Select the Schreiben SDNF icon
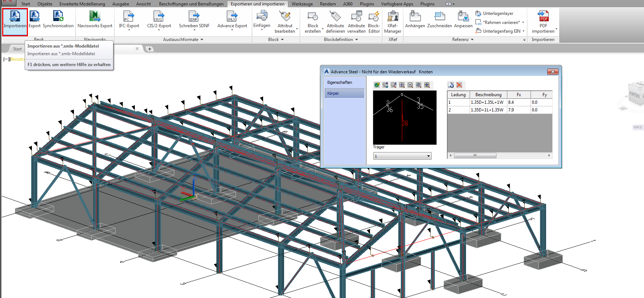The height and width of the screenshot is (298, 644). (x=194, y=16)
